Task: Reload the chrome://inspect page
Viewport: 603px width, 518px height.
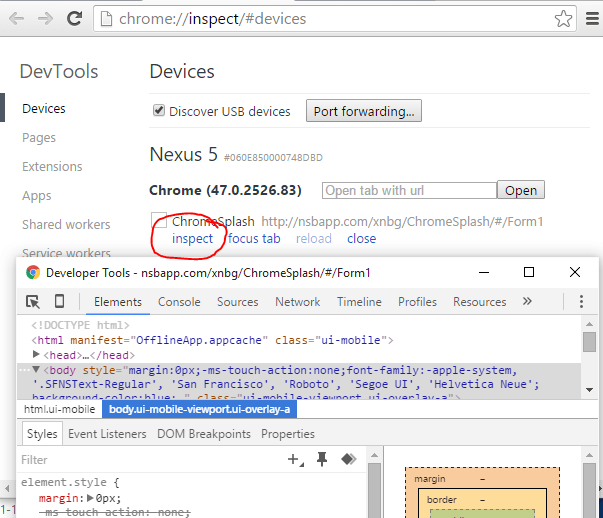Action: tap(74, 18)
